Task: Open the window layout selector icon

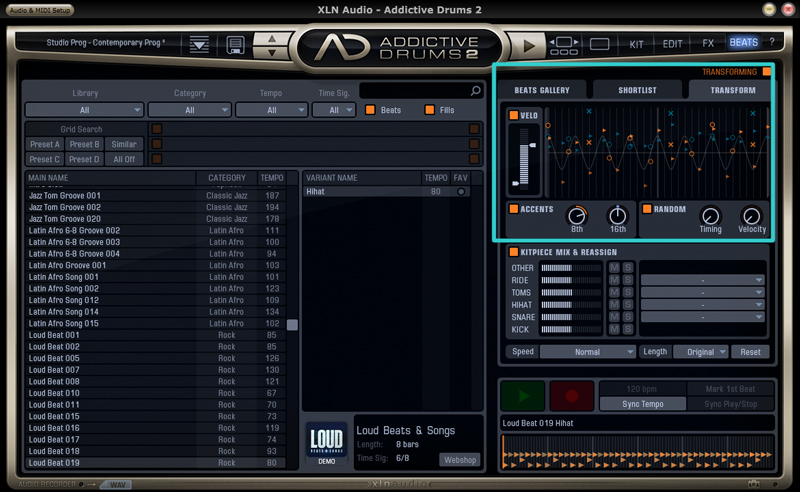Action: (564, 45)
